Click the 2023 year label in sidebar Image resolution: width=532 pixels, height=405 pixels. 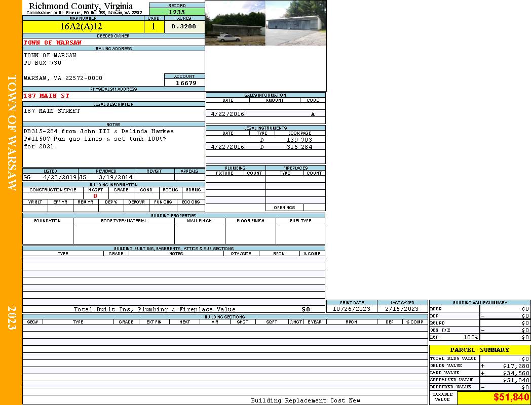[12, 318]
